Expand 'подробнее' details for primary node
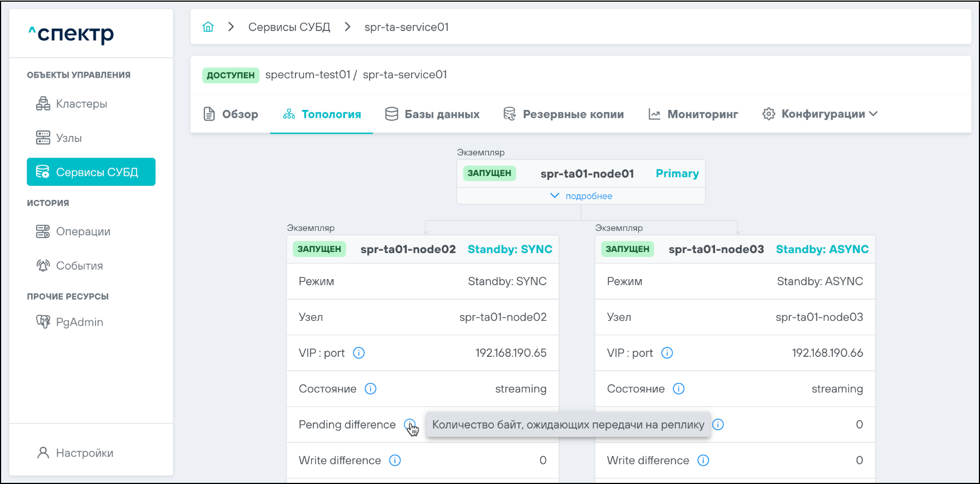980x484 pixels. point(581,196)
